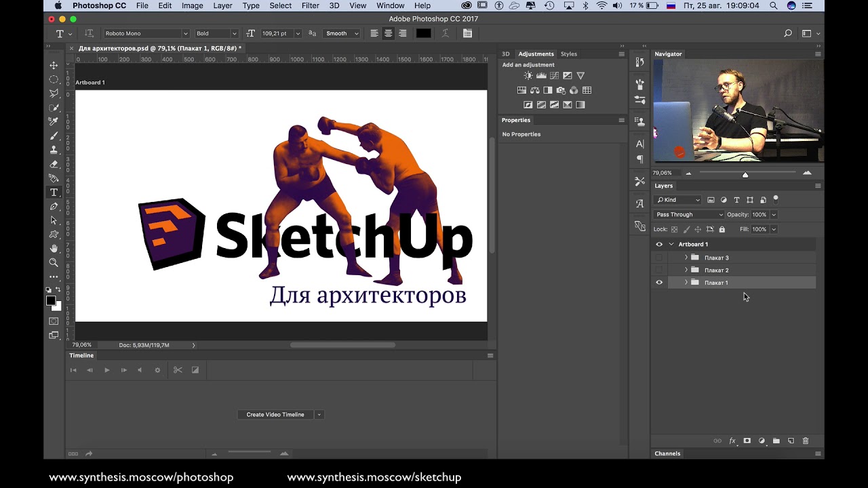
Task: Select the Clone Stamp tool
Action: (54, 150)
